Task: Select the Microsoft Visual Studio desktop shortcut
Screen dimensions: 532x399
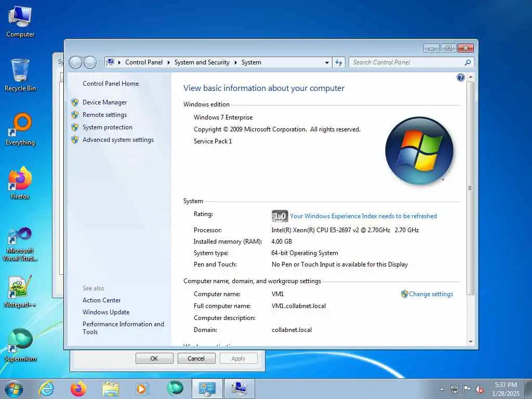Action: click(20, 244)
